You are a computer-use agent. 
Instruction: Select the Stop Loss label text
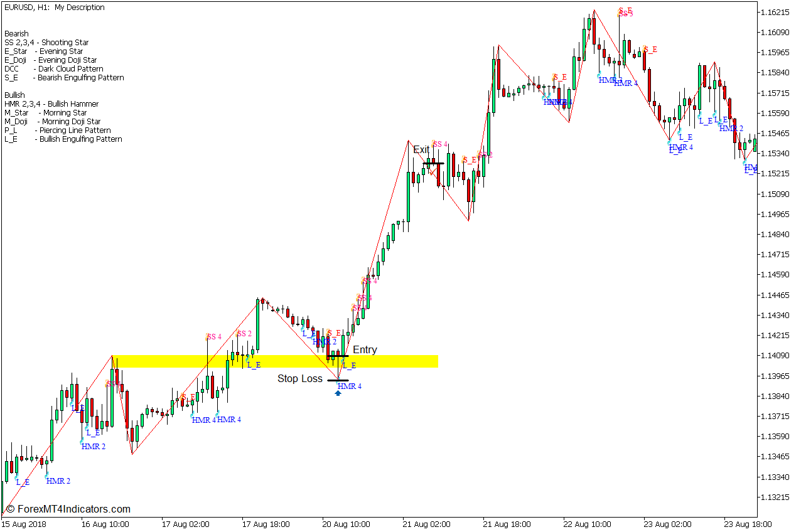(x=299, y=378)
